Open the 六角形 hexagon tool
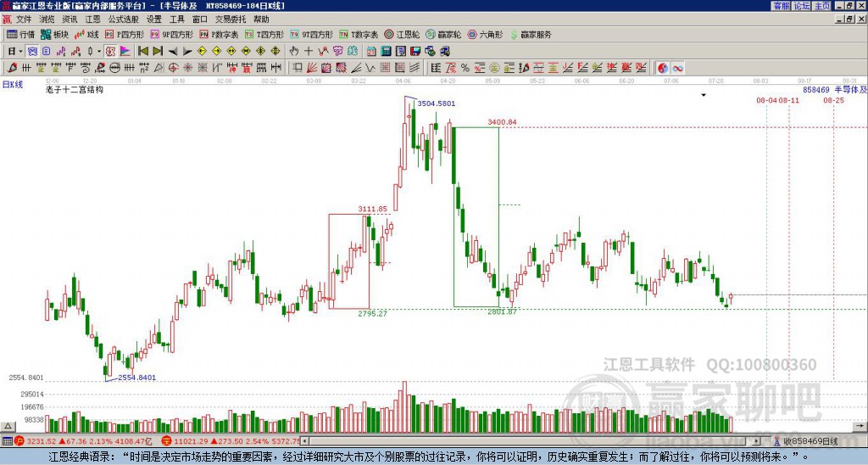This screenshot has height=465, width=868. pyautogui.click(x=485, y=34)
